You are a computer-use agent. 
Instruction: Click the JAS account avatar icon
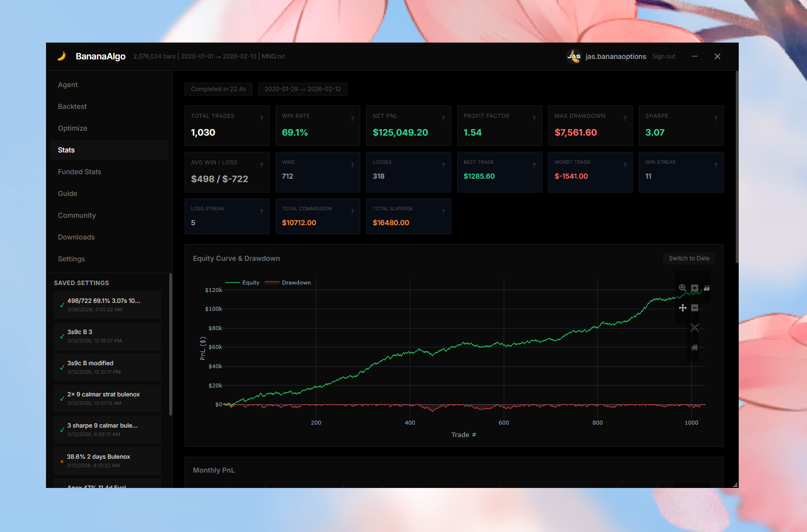point(574,56)
